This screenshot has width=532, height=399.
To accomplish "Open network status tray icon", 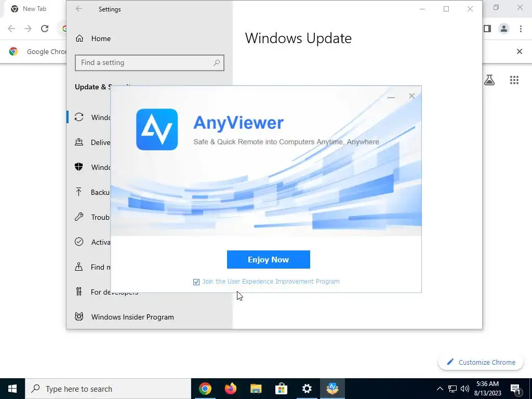I will 453,389.
